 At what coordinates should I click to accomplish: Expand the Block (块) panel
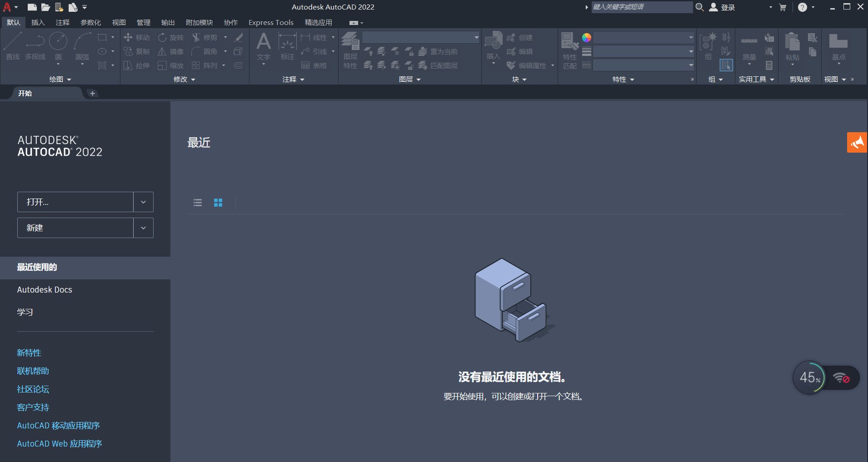519,79
